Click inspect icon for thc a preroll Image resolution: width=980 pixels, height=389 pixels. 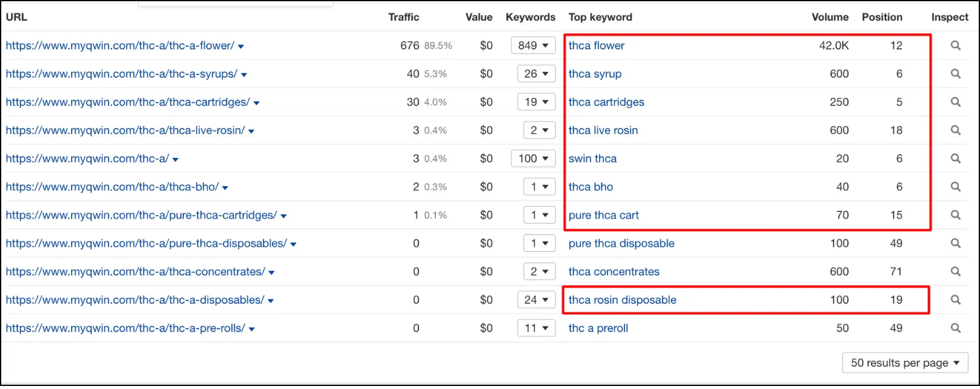tap(956, 328)
